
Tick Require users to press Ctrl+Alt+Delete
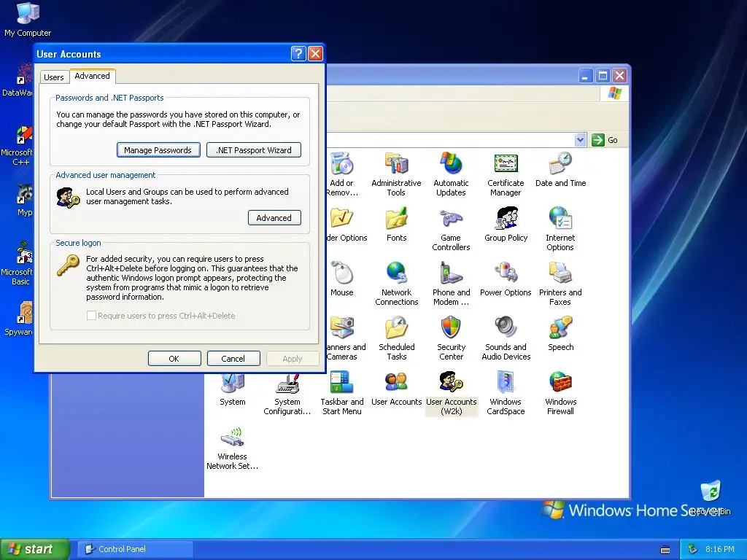pyautogui.click(x=91, y=316)
